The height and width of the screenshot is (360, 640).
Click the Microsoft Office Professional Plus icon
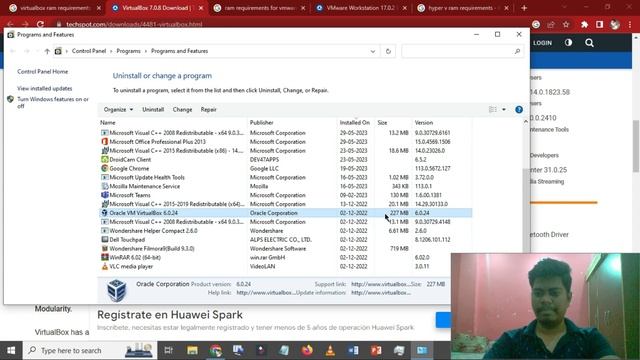pos(104,142)
